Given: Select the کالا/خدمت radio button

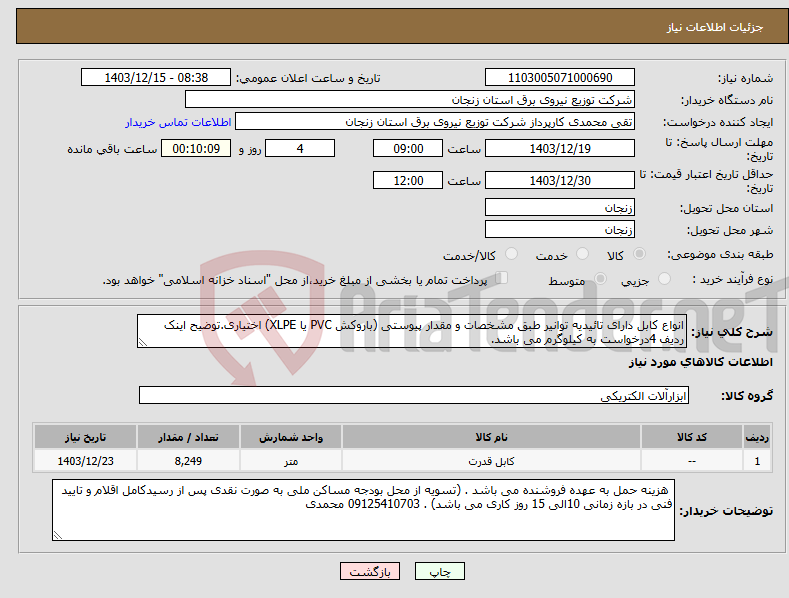Looking at the screenshot, I should click(511, 254).
